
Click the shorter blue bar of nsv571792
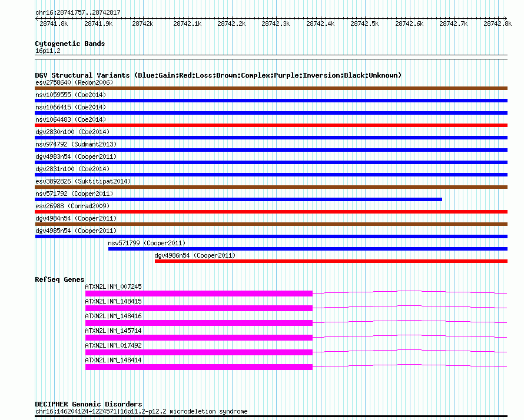(238, 199)
